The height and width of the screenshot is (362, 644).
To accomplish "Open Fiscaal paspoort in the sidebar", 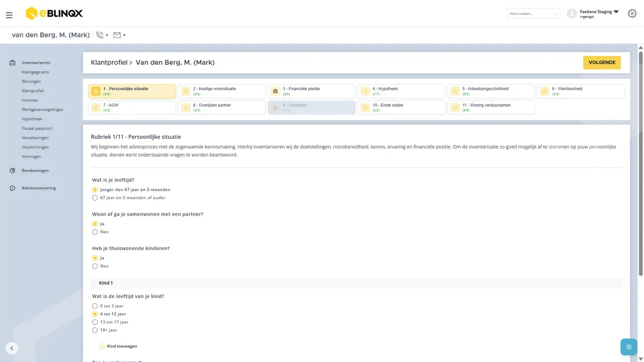I will 37,128.
